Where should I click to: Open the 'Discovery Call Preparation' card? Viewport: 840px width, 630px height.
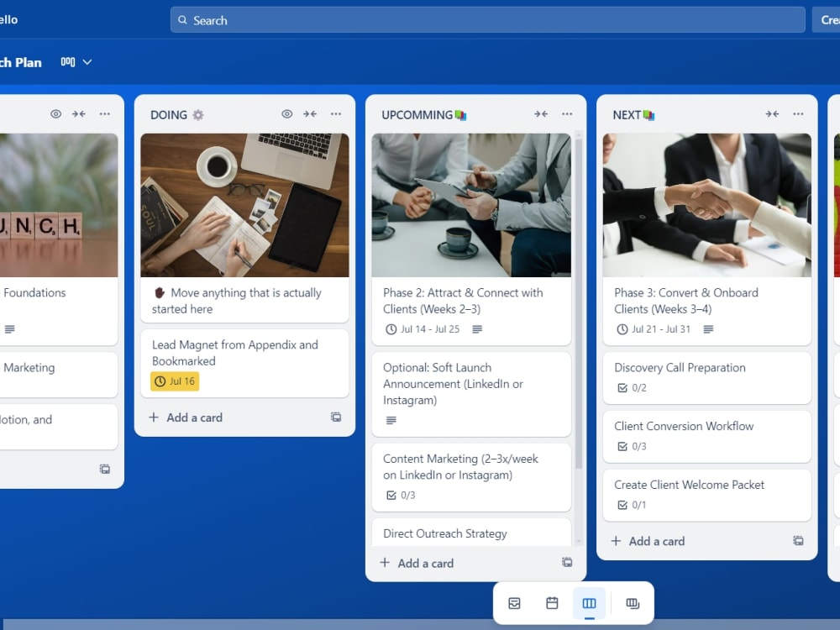coord(707,378)
